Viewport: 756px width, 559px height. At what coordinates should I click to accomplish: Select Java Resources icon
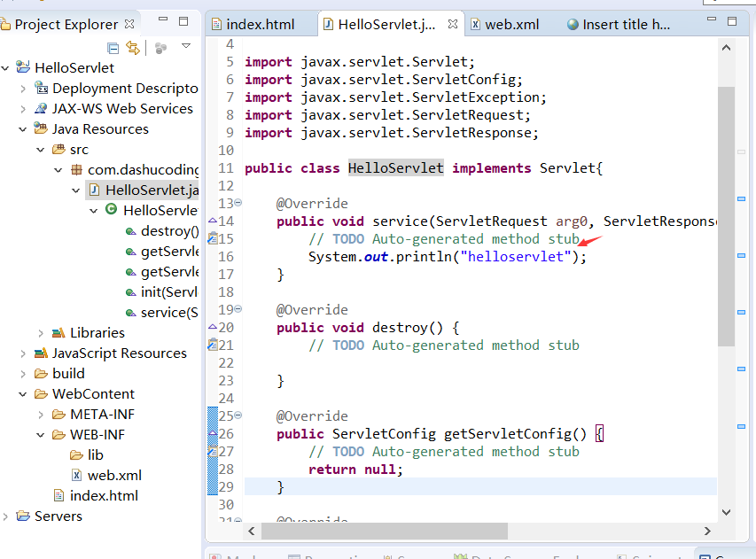click(x=41, y=128)
